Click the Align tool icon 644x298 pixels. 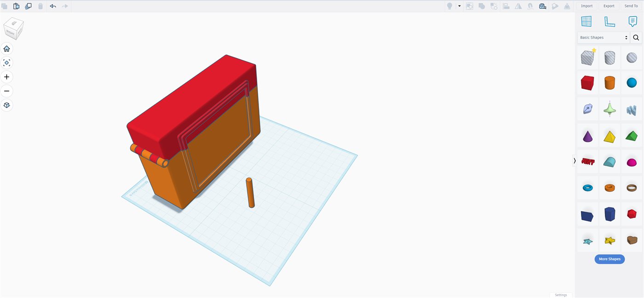506,6
